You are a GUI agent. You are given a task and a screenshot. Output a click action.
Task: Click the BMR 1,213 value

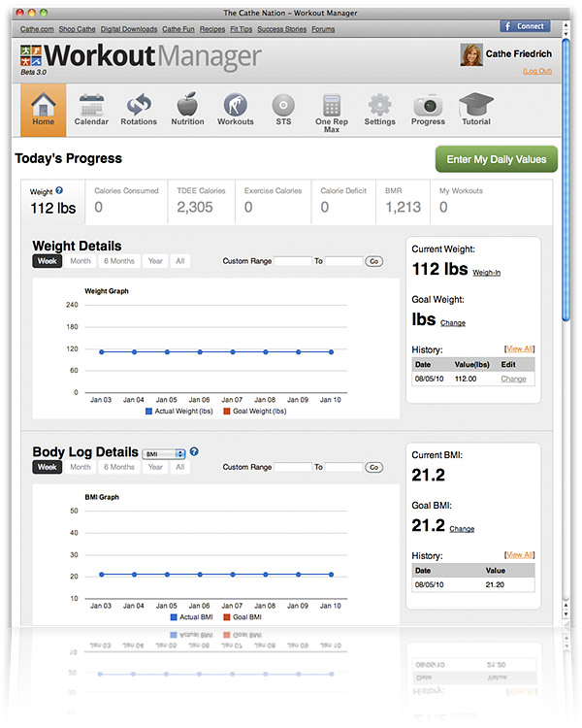coord(403,207)
